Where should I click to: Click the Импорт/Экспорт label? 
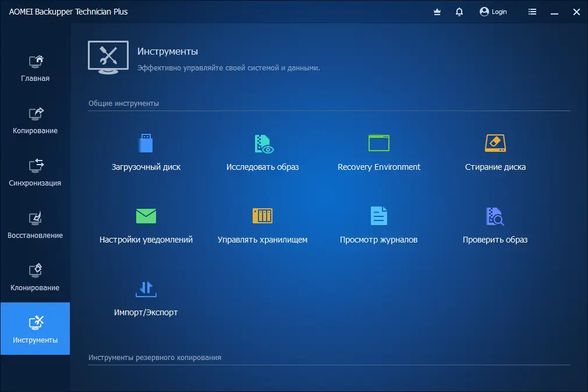click(x=146, y=312)
